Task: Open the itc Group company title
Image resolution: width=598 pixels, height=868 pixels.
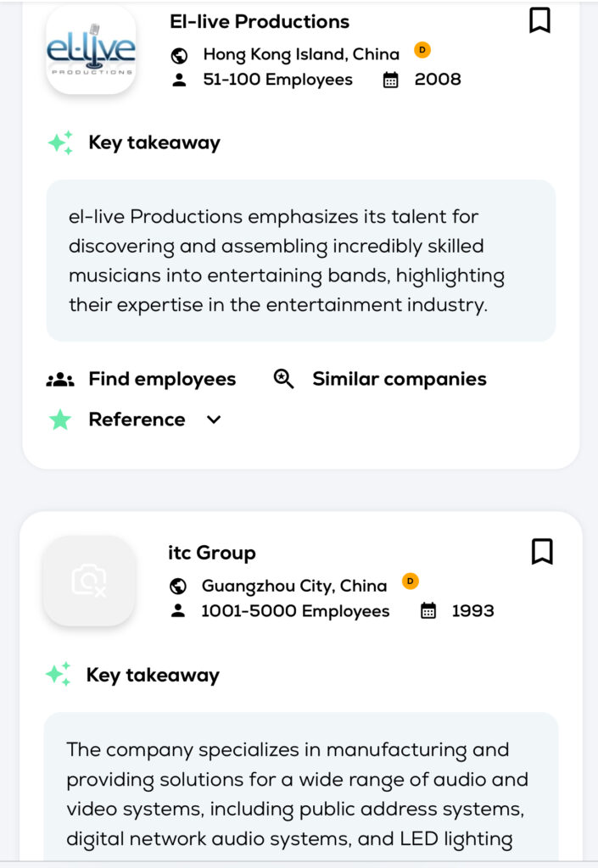Action: (x=212, y=553)
